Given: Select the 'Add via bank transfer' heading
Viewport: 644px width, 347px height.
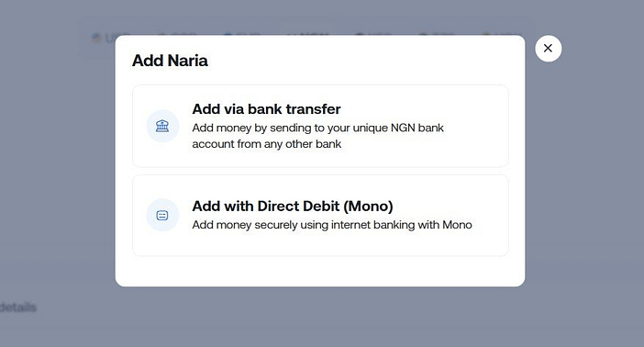Looking at the screenshot, I should pos(266,109).
